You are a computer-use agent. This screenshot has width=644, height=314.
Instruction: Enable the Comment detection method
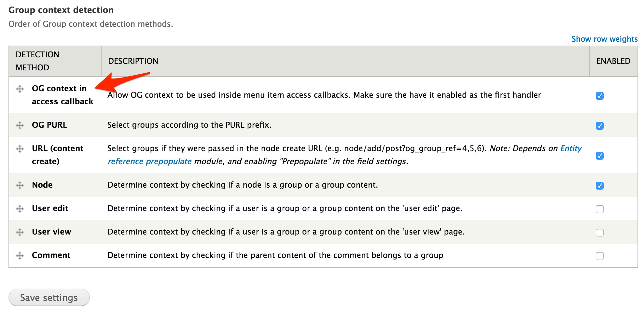click(x=599, y=256)
